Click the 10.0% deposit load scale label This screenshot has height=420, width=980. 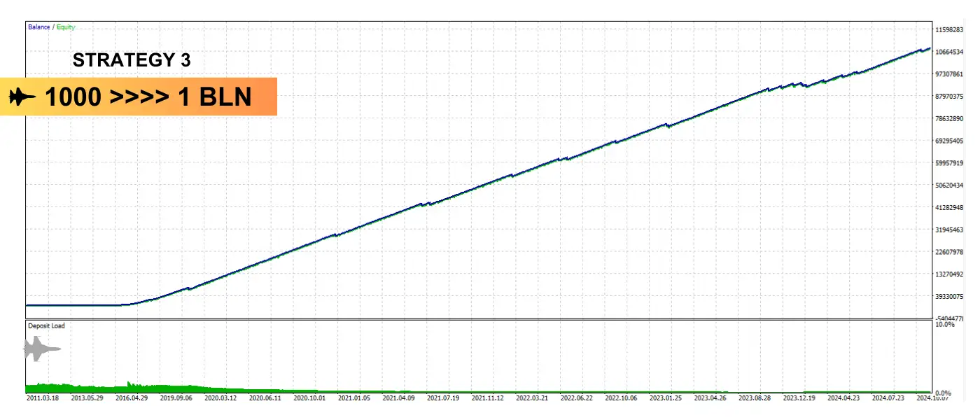pos(944,324)
